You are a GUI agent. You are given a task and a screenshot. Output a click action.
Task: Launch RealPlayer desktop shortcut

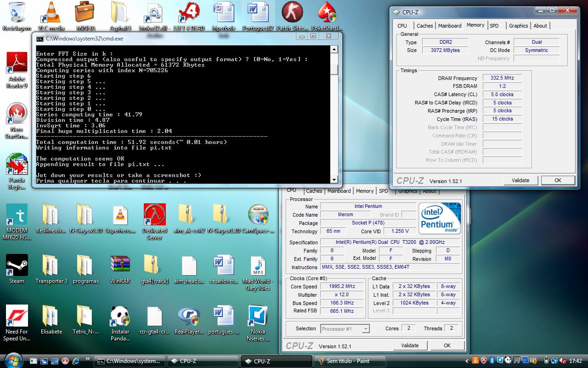189,319
